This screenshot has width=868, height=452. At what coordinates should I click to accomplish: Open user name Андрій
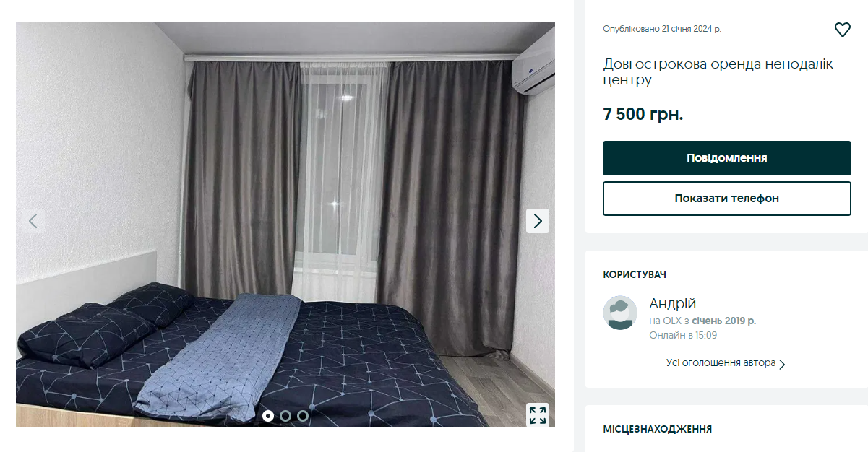point(673,303)
